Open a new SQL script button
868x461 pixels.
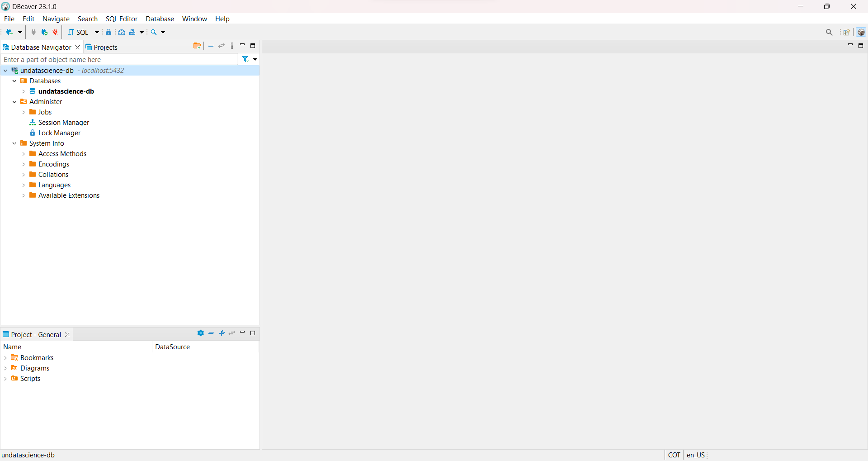click(78, 32)
